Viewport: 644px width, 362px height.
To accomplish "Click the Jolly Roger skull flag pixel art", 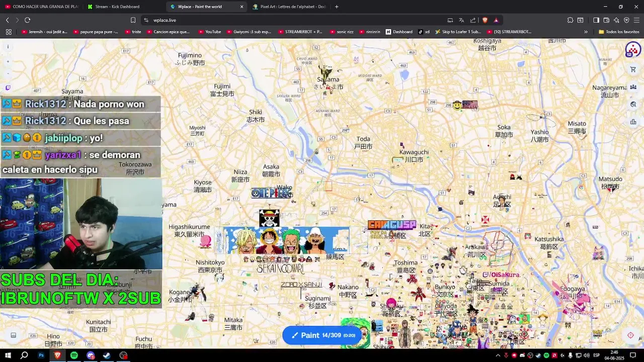I will (269, 218).
